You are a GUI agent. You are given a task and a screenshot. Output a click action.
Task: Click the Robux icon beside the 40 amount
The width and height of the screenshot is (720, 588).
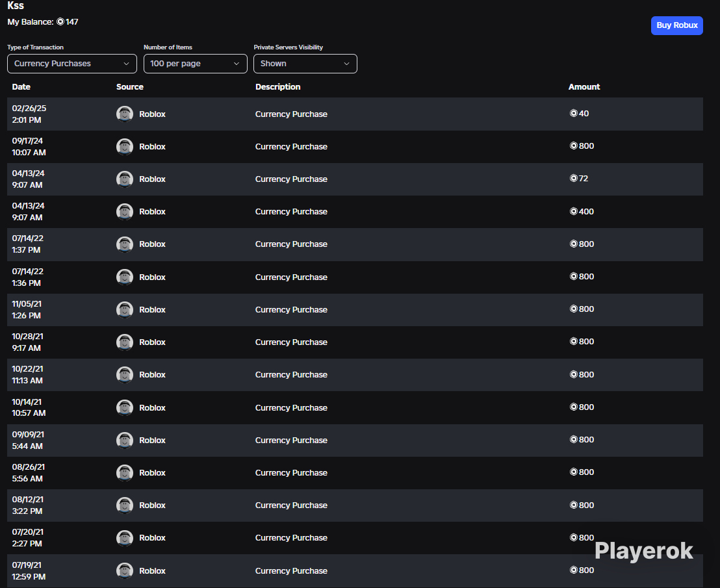click(x=573, y=114)
